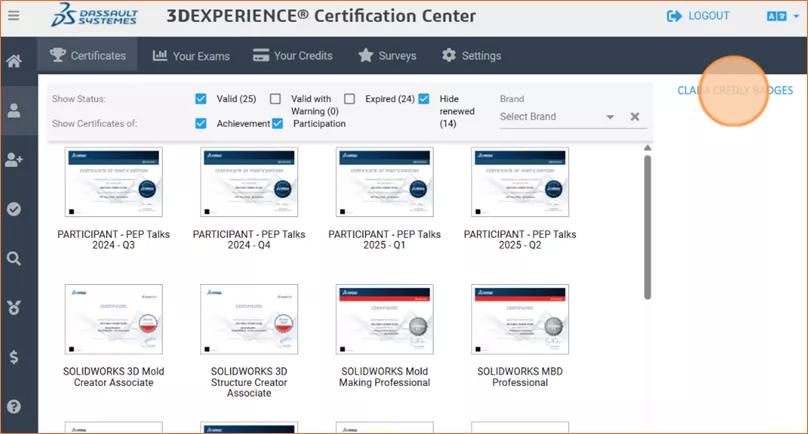Open the hamburger menu
Image resolution: width=808 pixels, height=434 pixels.
(x=14, y=15)
